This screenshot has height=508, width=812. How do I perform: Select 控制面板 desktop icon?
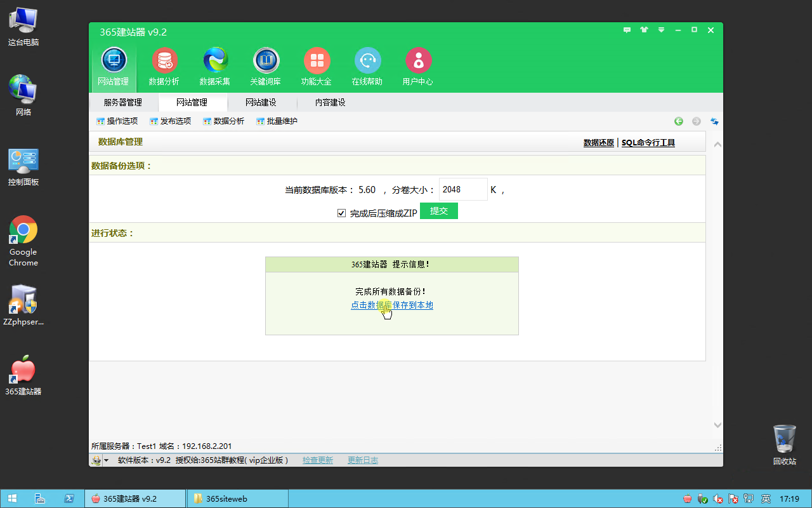coord(23,167)
